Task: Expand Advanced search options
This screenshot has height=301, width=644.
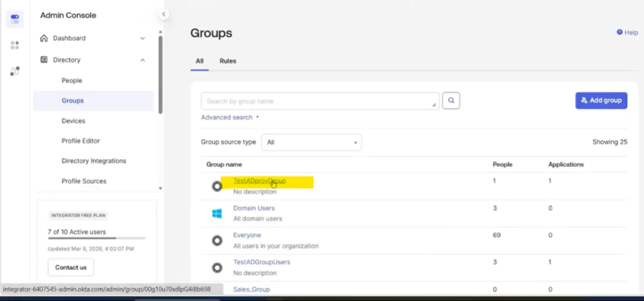Action: point(230,117)
